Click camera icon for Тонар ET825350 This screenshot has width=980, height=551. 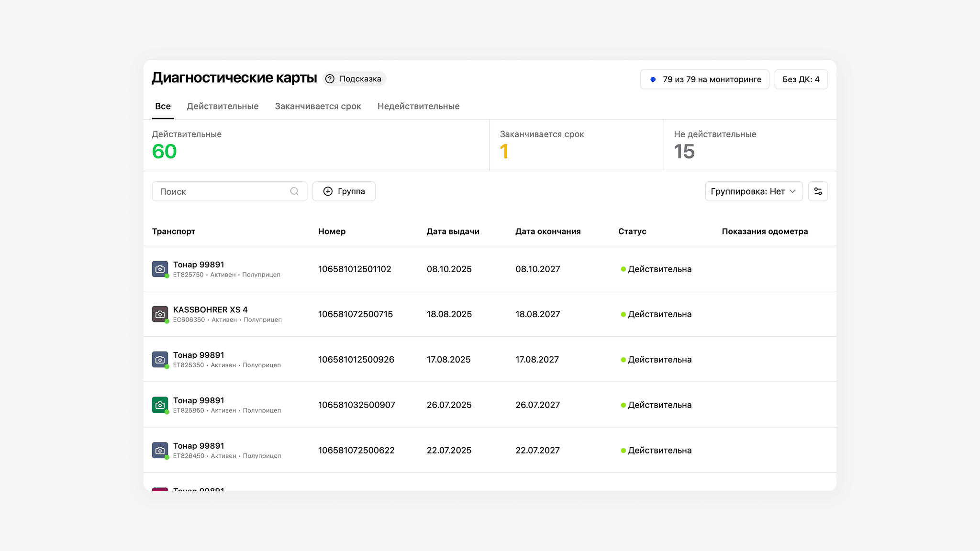coord(160,360)
